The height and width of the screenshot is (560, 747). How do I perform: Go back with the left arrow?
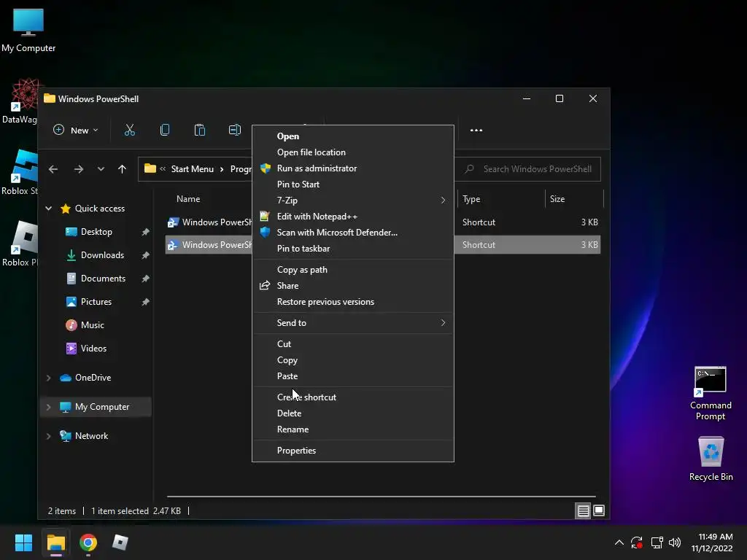pos(53,169)
